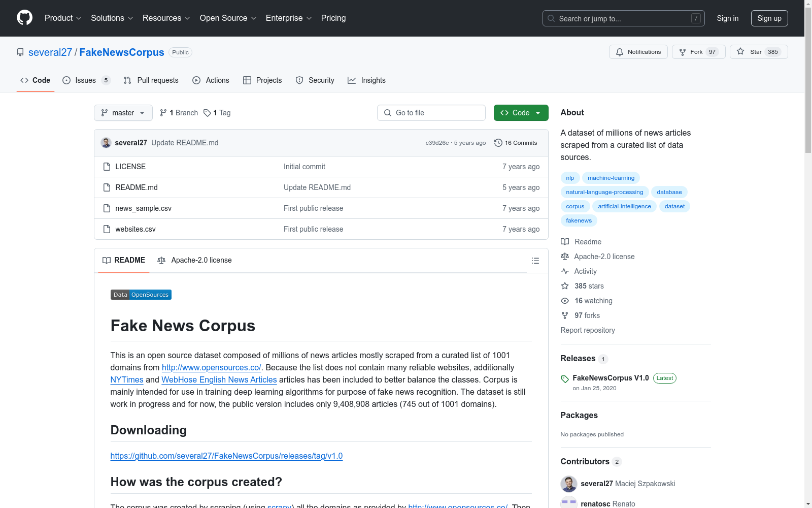Click the Go to file search field
This screenshot has height=508, width=812.
click(431, 113)
